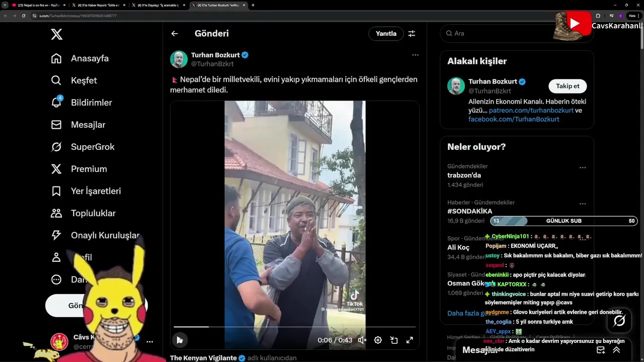
Task: Unmute the video sound
Action: tap(362, 340)
